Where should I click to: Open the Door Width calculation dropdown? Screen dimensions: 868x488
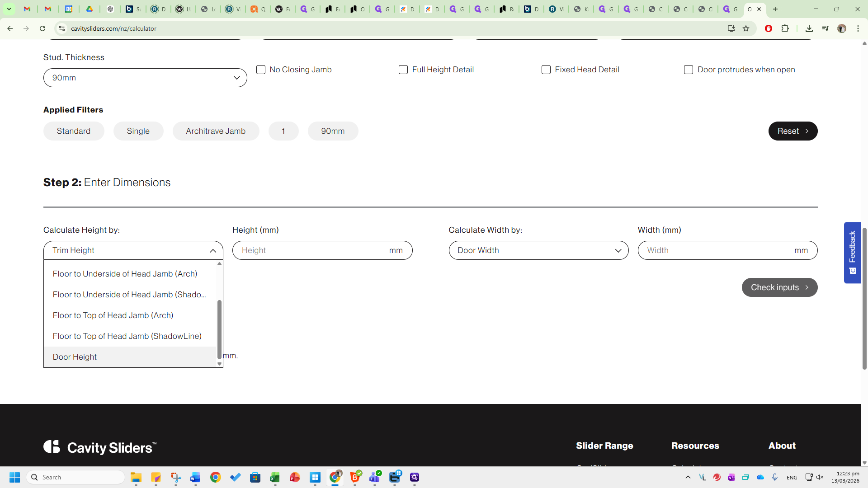coord(538,250)
